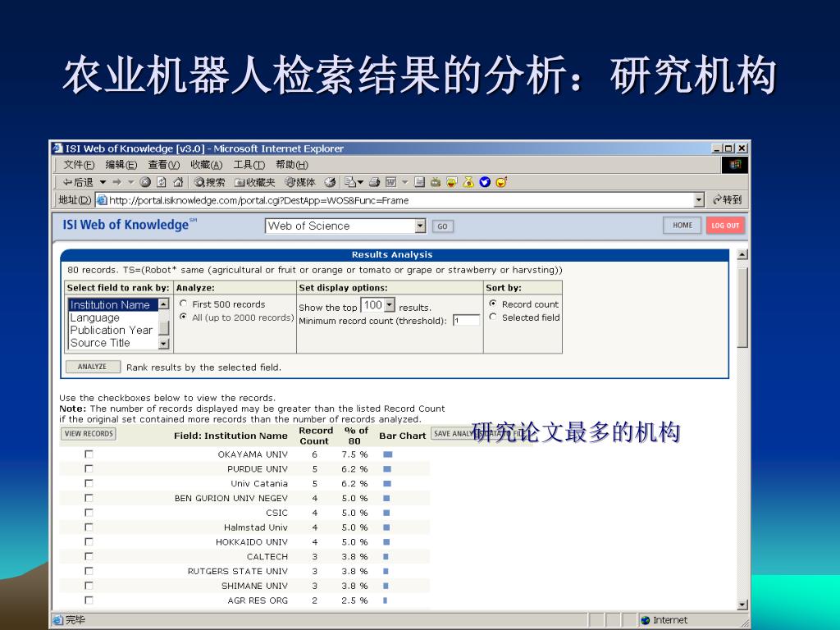Open the 收藏(A) menu
This screenshot has height=630, width=840.
coord(206,165)
